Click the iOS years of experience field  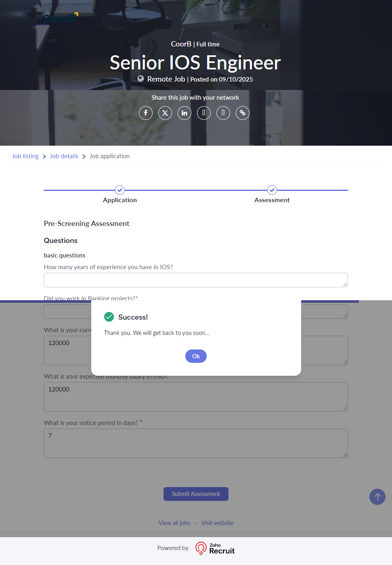pos(195,280)
